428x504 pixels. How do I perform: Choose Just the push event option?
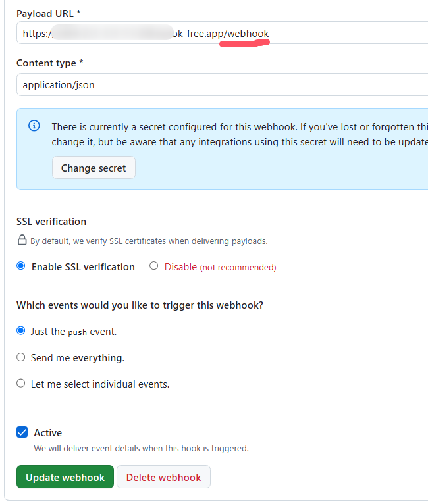point(21,331)
